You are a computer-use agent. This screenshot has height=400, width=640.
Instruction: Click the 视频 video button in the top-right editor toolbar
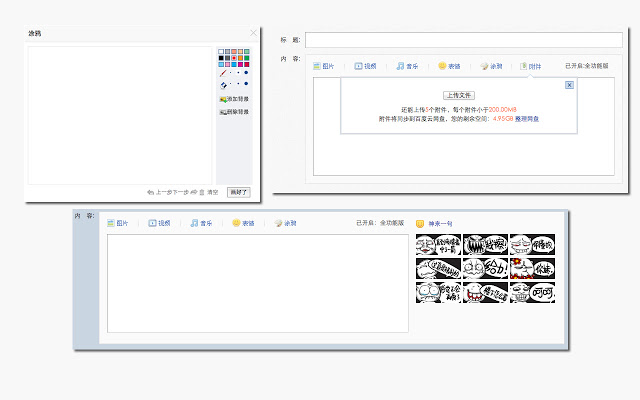pyautogui.click(x=365, y=66)
